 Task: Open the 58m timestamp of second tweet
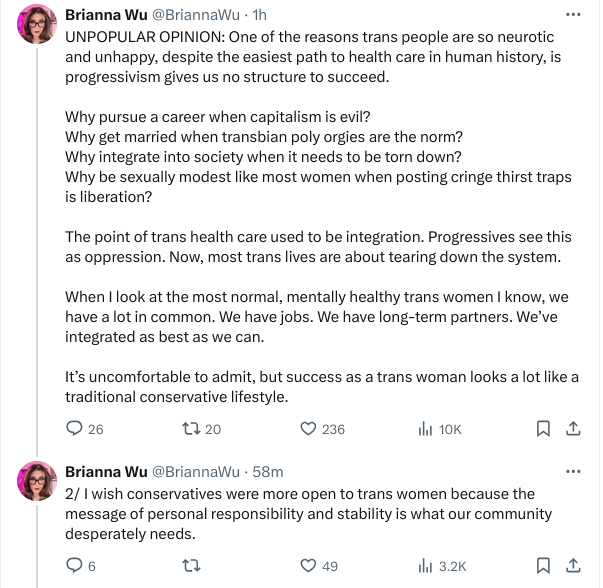pyautogui.click(x=268, y=472)
